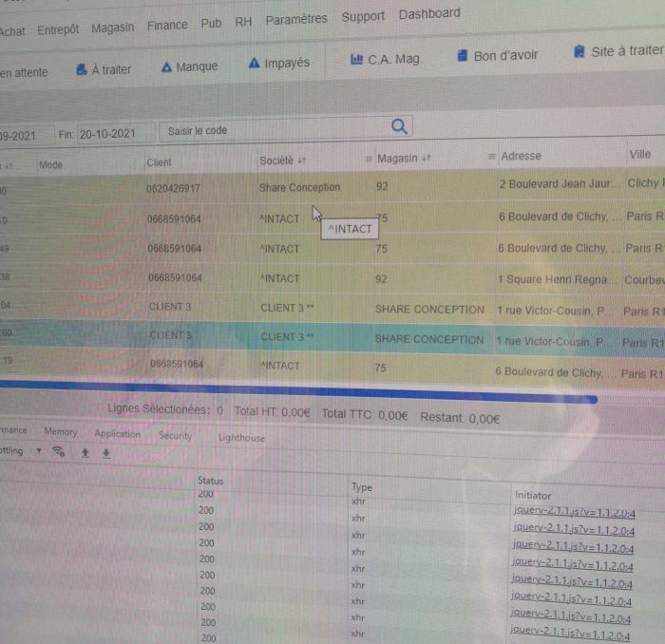Screen dimensions: 665x644
Task: Click the import HAR upload arrow icon
Action: pyautogui.click(x=85, y=453)
